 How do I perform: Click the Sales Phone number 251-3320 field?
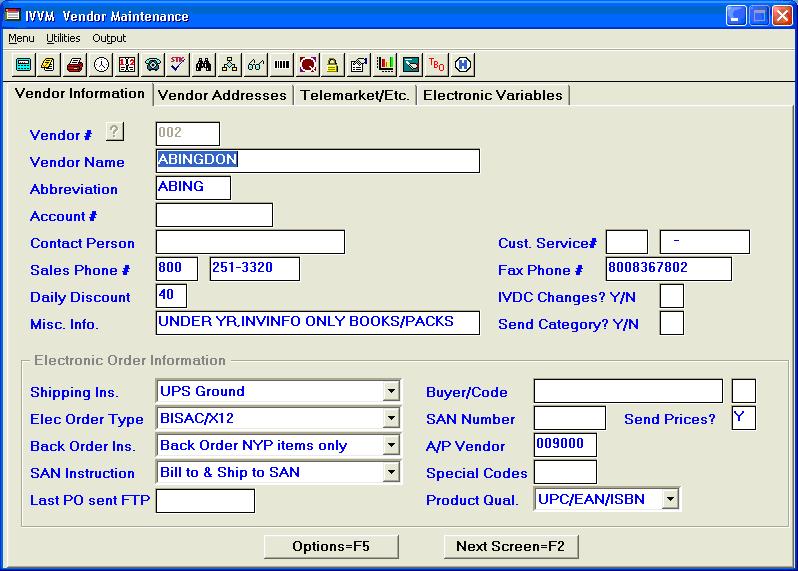(x=254, y=269)
